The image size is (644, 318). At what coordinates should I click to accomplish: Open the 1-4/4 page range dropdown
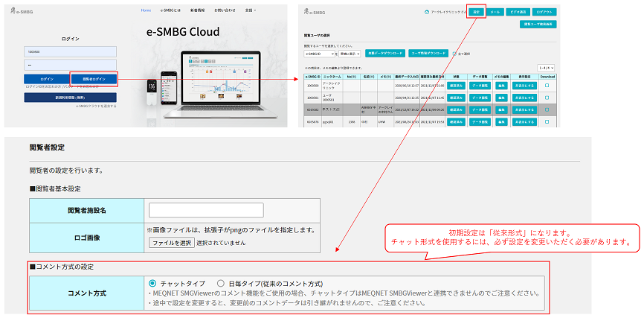[x=546, y=68]
